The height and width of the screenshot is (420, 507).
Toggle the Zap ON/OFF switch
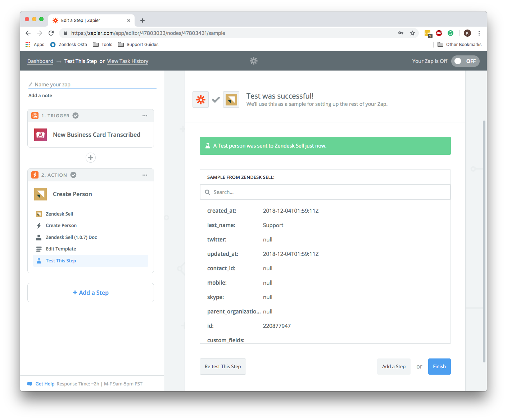[x=465, y=61]
